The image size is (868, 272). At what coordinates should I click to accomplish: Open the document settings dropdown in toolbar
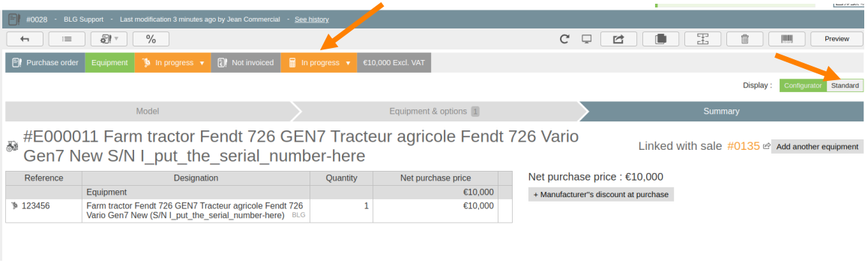coord(109,39)
